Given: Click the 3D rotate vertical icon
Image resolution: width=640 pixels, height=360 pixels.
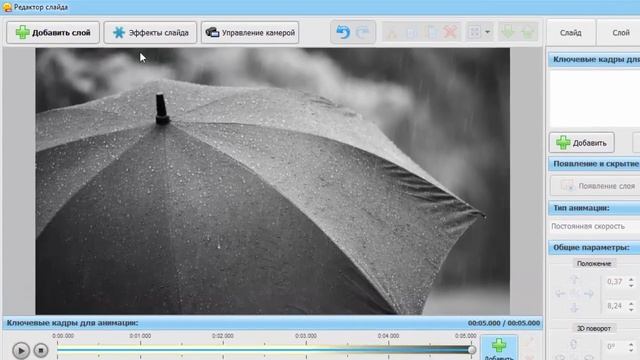Looking at the screenshot, I should [573, 345].
